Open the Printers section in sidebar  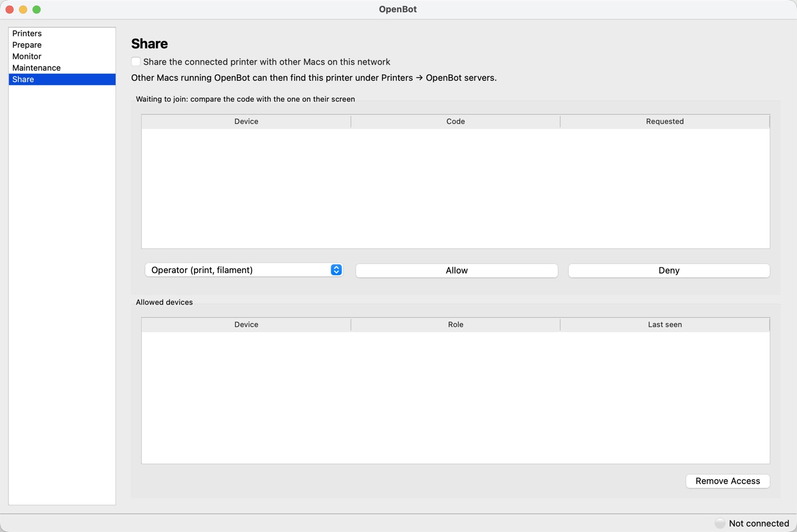click(62, 34)
